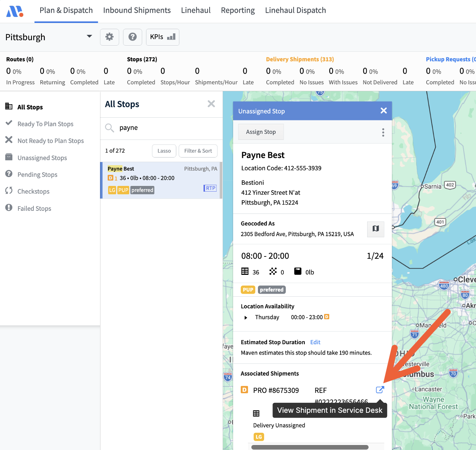Click the map icon beside Geocoded As
The image size is (476, 450).
[376, 229]
